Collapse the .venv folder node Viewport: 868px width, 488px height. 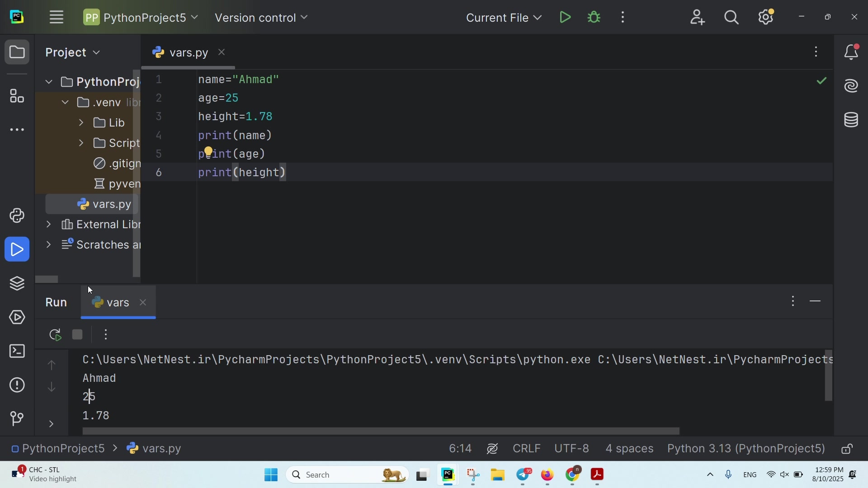(65, 103)
